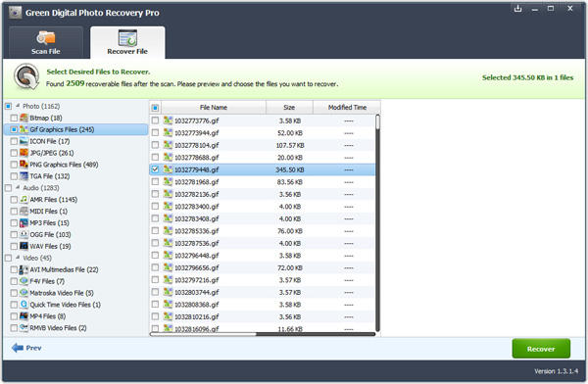Toggle the Audio (1283) category checkbox
The width and height of the screenshot is (588, 384).
pos(8,188)
